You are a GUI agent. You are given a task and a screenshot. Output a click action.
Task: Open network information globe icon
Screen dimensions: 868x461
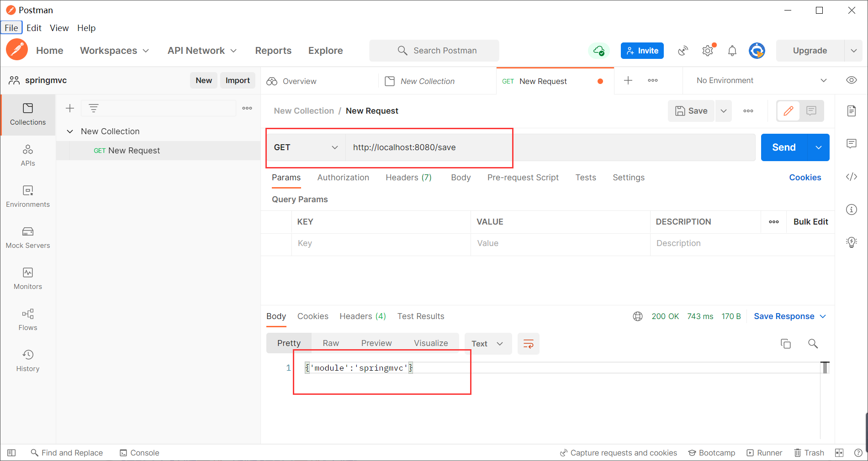point(638,316)
